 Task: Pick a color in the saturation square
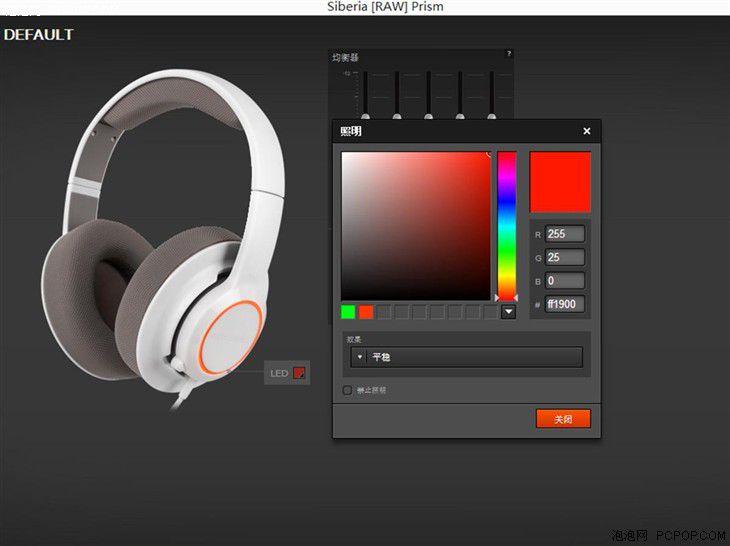(416, 226)
